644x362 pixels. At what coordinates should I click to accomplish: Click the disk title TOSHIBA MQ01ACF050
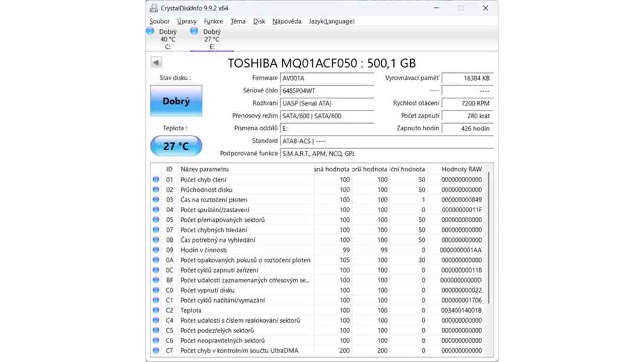(321, 63)
